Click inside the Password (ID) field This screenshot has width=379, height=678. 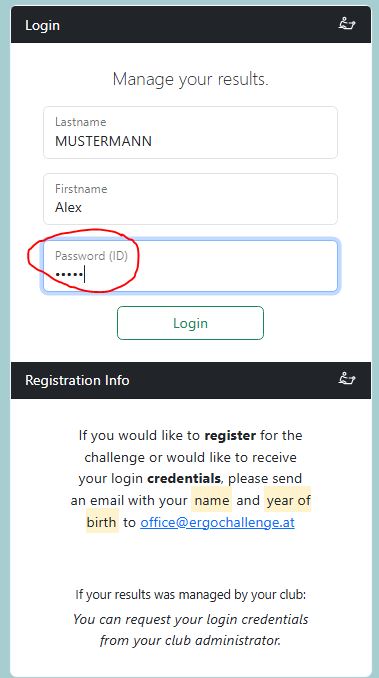click(x=190, y=266)
